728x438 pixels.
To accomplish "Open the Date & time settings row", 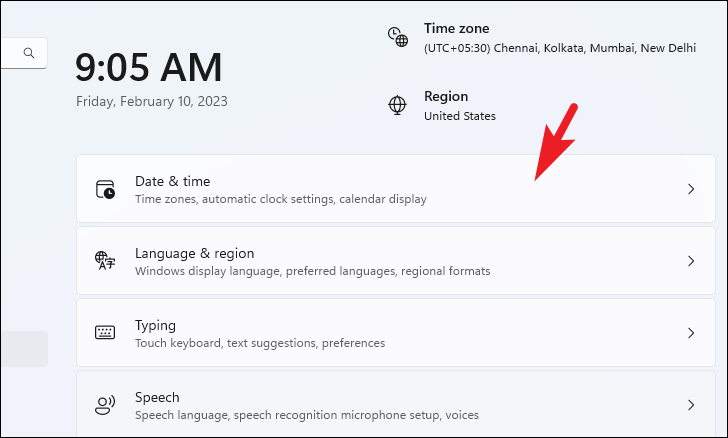I will point(396,189).
